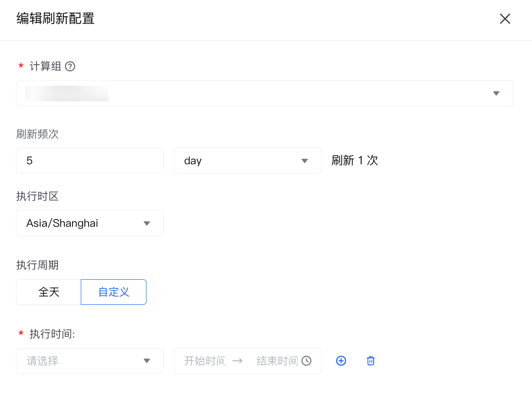Select 全天 execution period option
Image resolution: width=532 pixels, height=407 pixels.
[49, 292]
